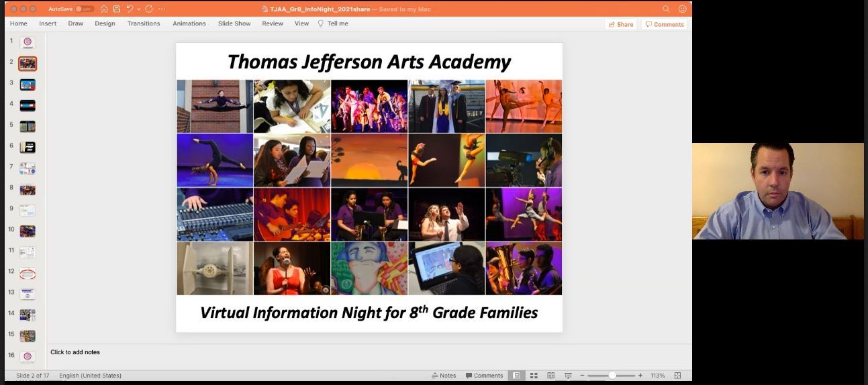Fit slide to current window icon
Viewport: 868px width, 385px height.
tap(677, 376)
